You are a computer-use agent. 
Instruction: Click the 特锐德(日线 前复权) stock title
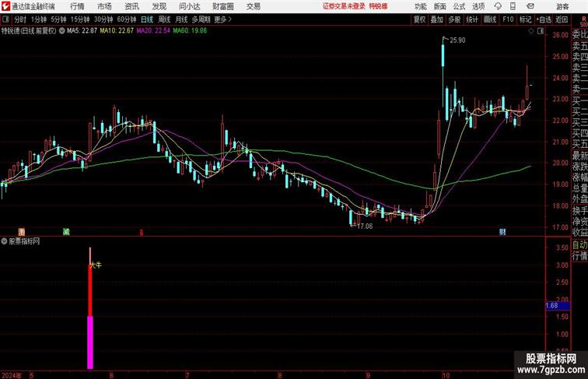point(29,31)
